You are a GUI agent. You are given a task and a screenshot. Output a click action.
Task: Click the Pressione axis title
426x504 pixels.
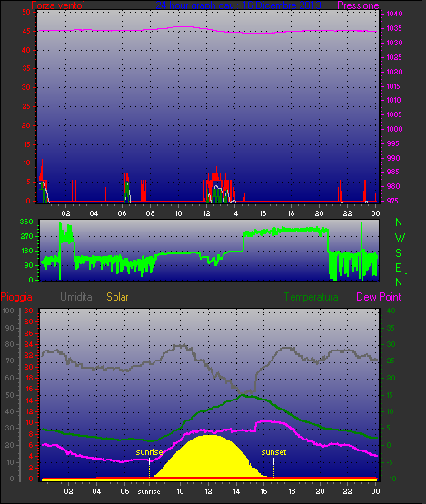(x=358, y=5)
